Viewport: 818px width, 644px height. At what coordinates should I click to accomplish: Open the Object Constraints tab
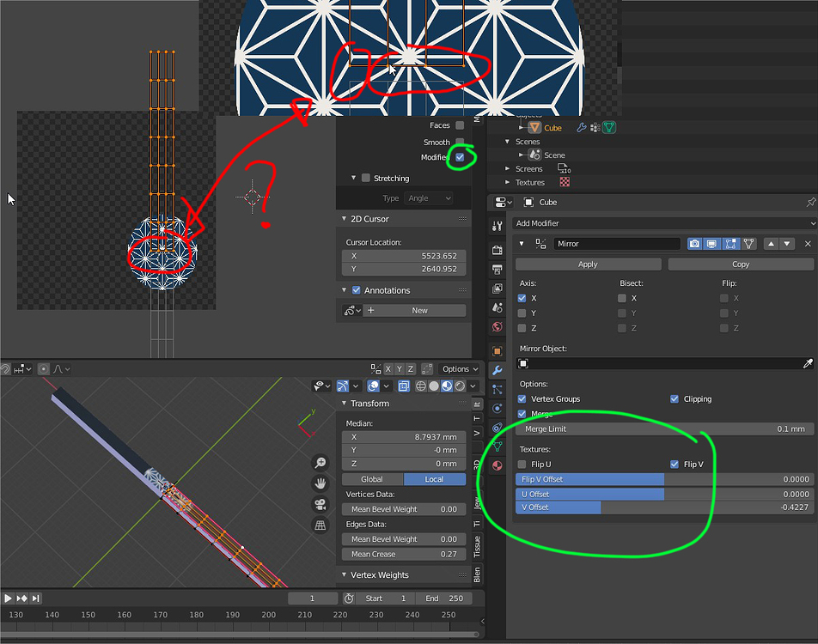tap(498, 428)
